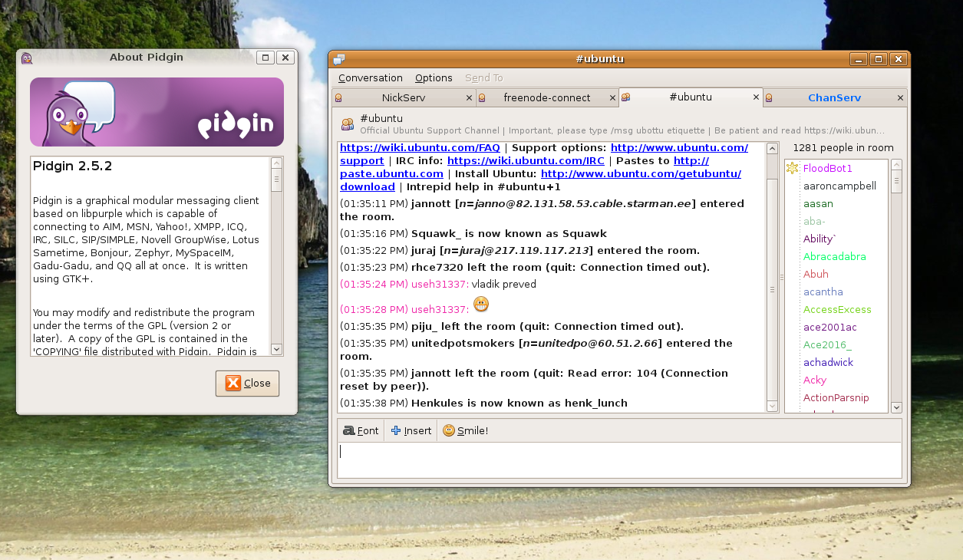Click the freenode-connect tab buddy icon

tap(482, 98)
